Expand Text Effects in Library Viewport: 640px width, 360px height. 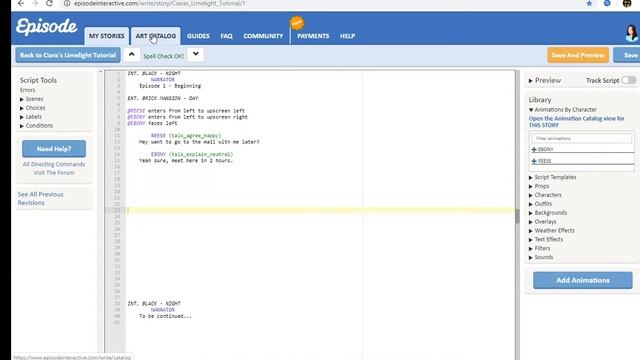(546, 240)
